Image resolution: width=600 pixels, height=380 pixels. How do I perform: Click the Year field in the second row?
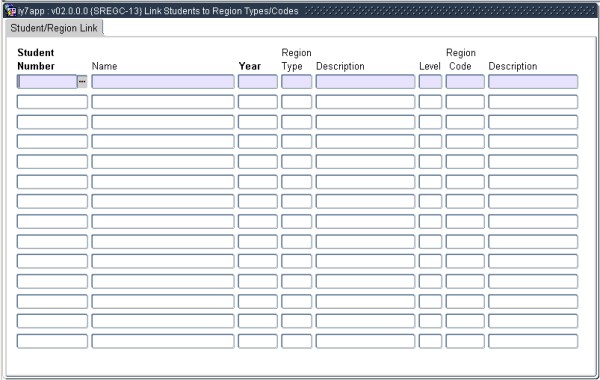point(258,102)
